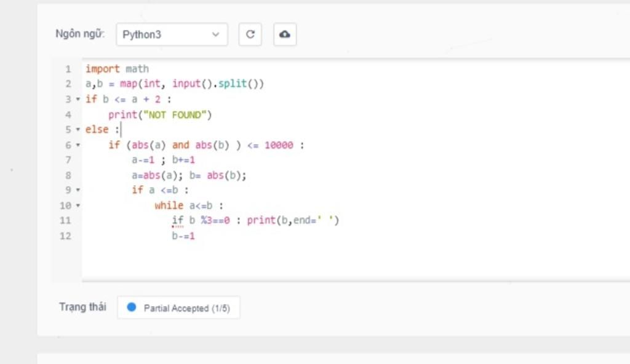Open the Python3 language dropdown

172,34
